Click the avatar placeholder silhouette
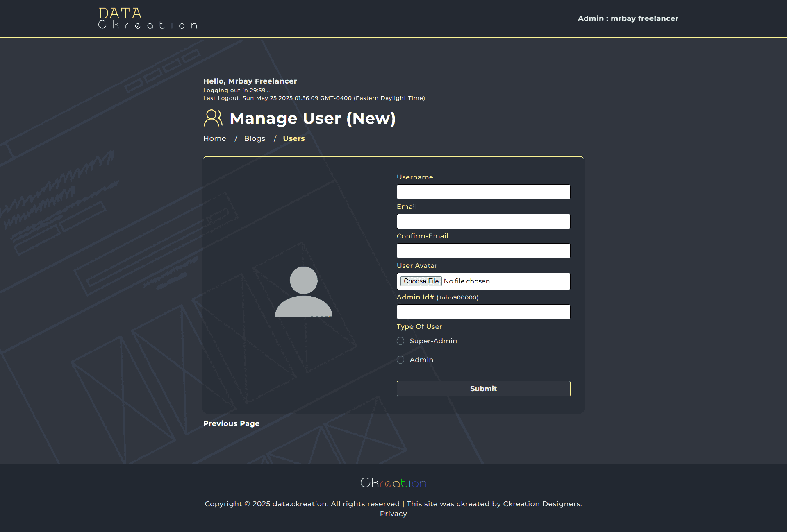 click(x=303, y=292)
